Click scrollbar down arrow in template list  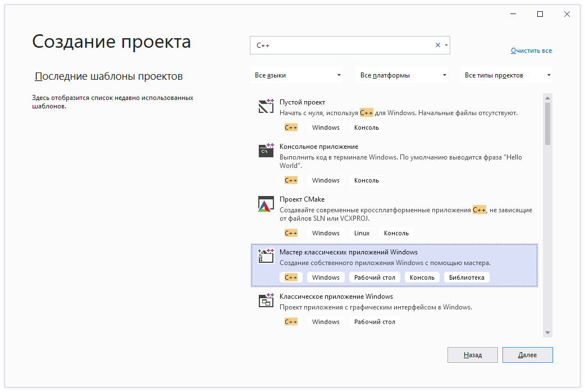click(x=547, y=333)
